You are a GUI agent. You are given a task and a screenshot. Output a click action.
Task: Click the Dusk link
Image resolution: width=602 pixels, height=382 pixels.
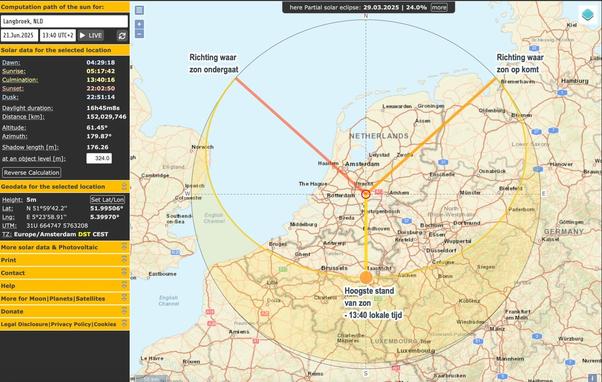[x=10, y=97]
